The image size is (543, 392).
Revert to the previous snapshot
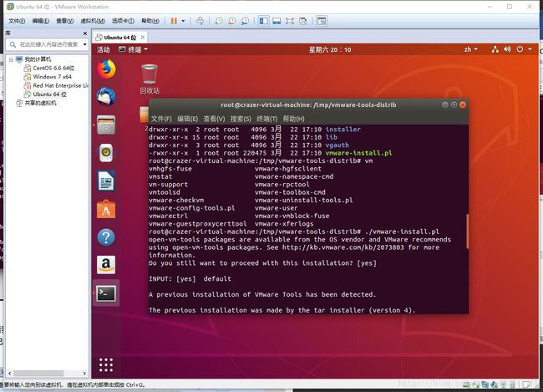[231, 21]
